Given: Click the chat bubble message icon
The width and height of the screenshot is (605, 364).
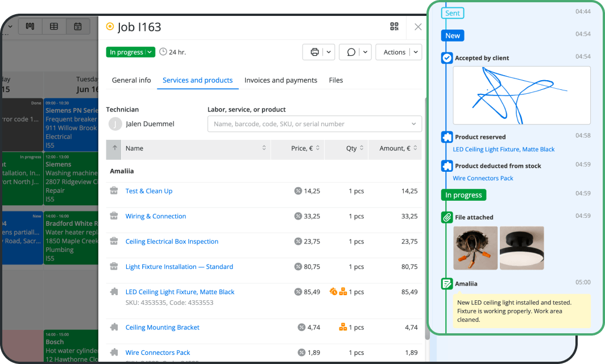Looking at the screenshot, I should (351, 52).
